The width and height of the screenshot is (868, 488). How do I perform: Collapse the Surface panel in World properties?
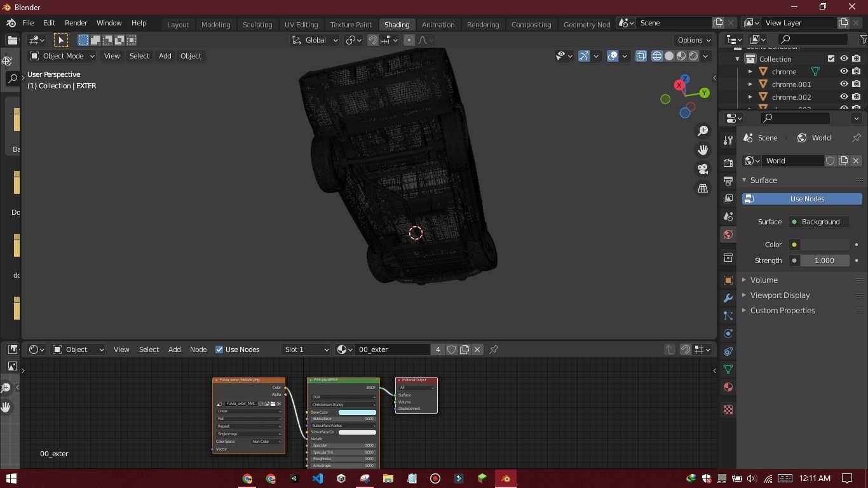pyautogui.click(x=744, y=180)
